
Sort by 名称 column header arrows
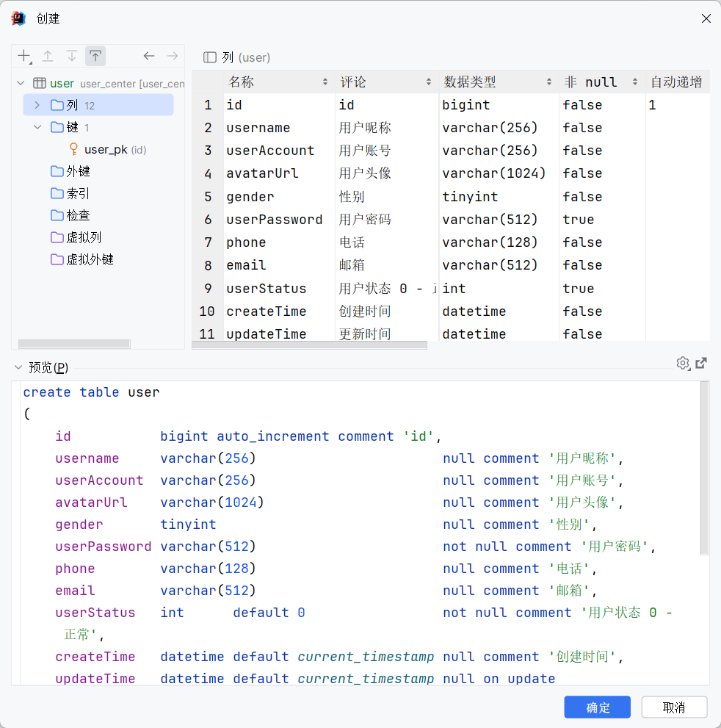pyautogui.click(x=325, y=82)
